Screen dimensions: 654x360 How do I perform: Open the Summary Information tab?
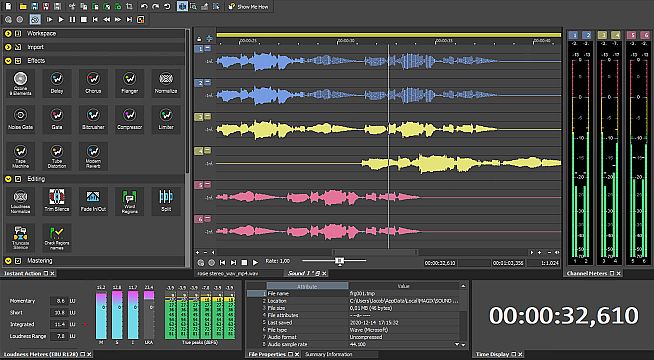click(329, 354)
